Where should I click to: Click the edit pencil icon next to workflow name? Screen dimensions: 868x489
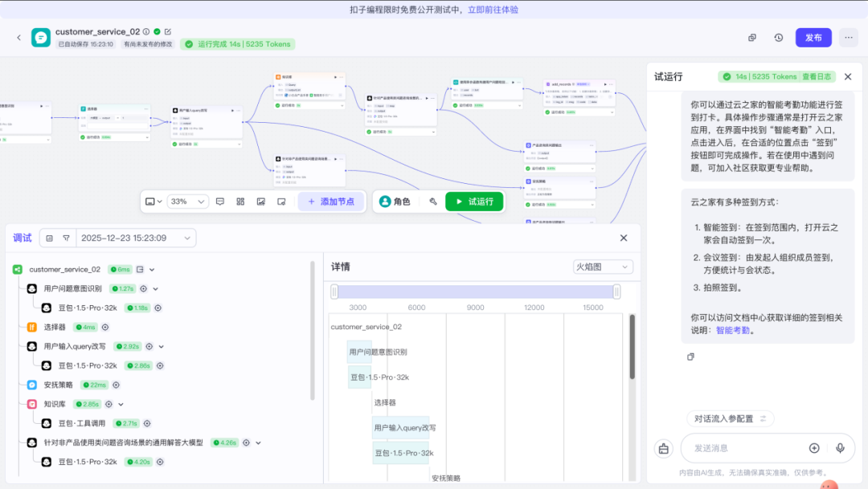[168, 32]
